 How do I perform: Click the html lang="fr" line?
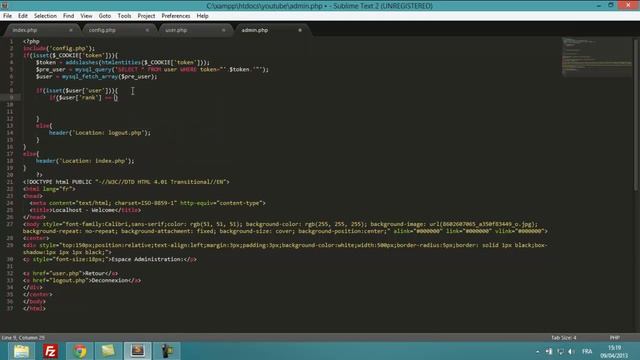coord(49,189)
